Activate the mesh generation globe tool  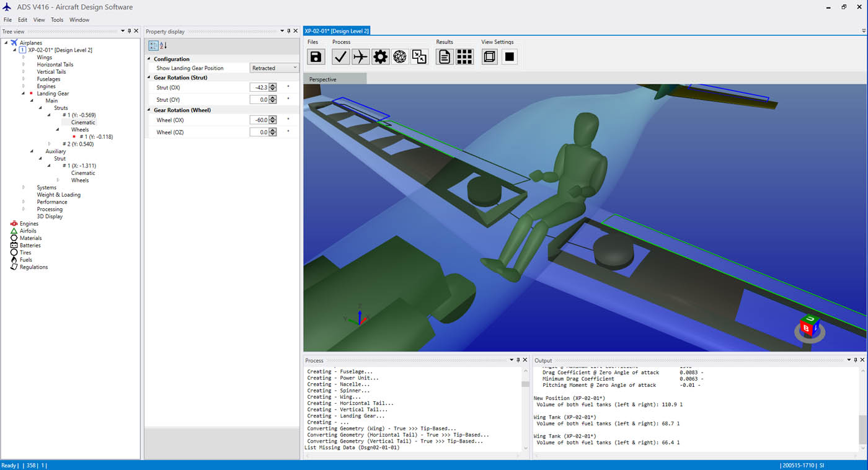[400, 56]
